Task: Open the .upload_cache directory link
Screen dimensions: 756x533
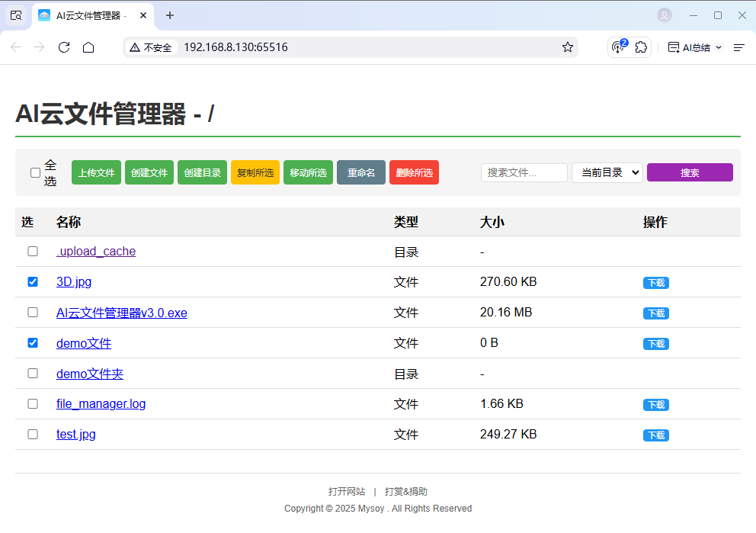Action: [96, 252]
